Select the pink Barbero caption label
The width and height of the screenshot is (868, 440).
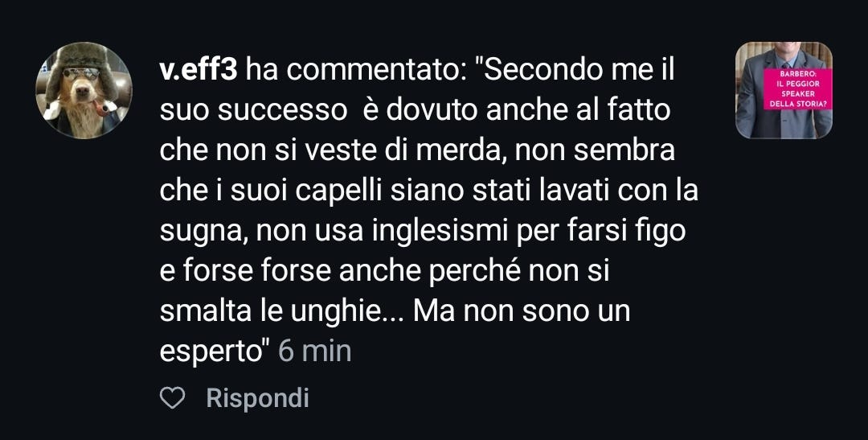798,89
